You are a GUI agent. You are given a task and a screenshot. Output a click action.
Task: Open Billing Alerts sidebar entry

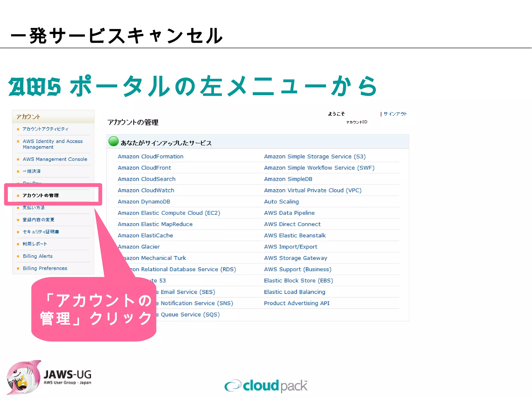pos(38,256)
